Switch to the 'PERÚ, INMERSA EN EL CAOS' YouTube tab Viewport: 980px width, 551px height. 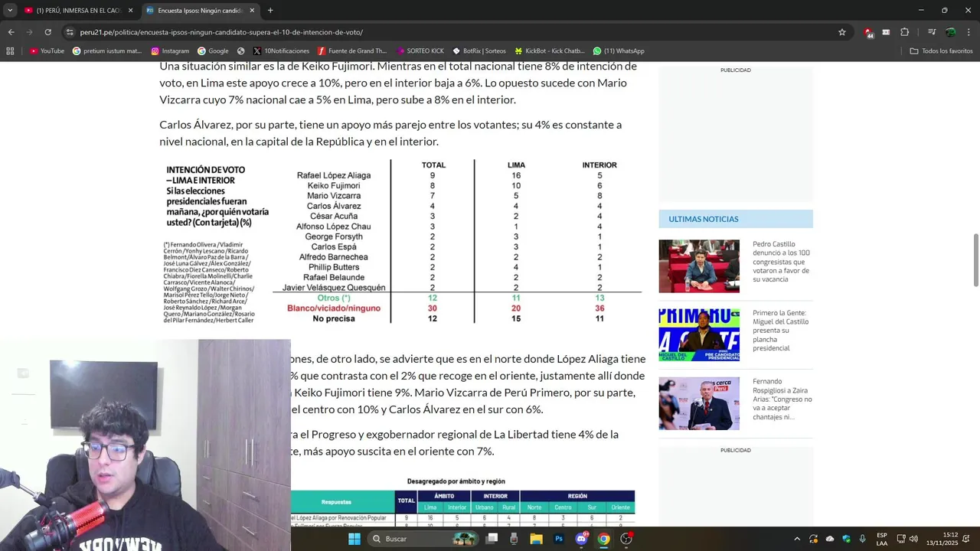[x=77, y=11]
